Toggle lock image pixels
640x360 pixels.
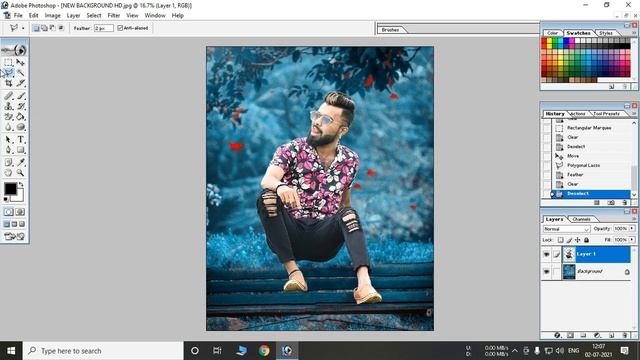(569, 240)
